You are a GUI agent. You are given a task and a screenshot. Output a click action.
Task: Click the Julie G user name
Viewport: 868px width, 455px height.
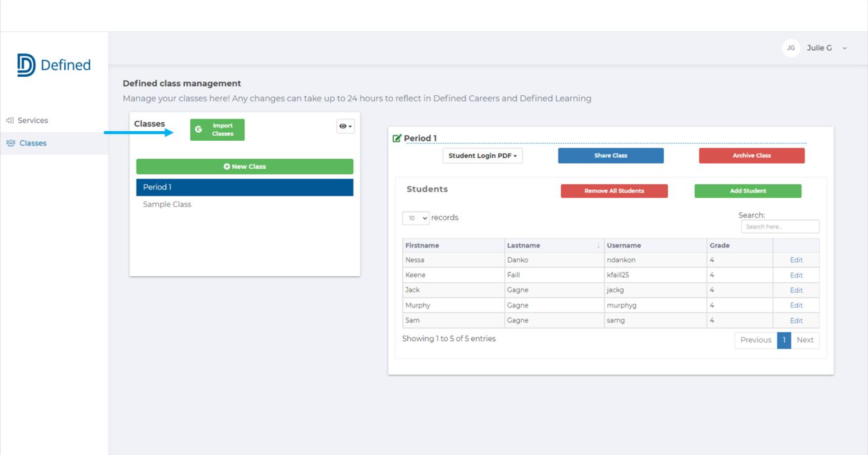tap(819, 48)
